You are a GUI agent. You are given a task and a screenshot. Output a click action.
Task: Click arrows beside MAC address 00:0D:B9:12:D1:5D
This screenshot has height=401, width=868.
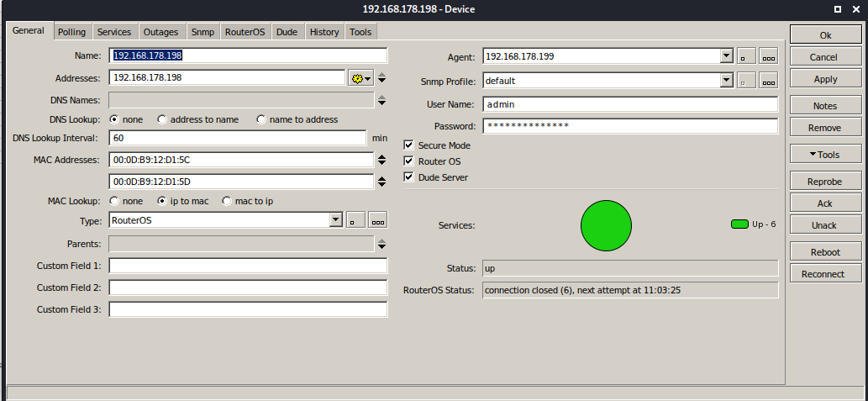(x=382, y=181)
